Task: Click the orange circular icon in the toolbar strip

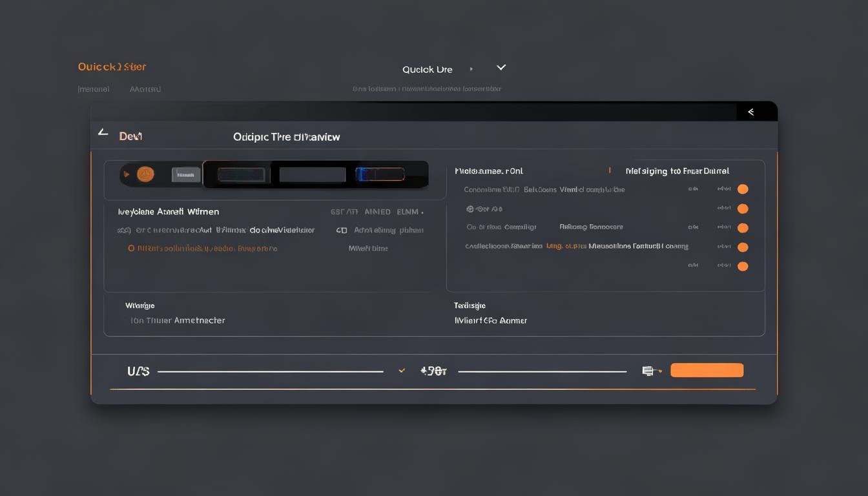Action: (x=145, y=174)
